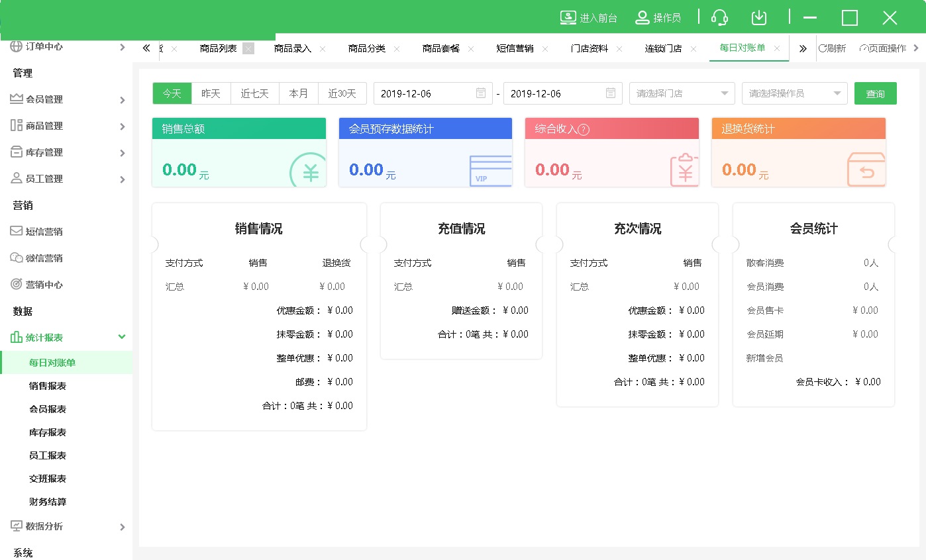Click the 短信营销 envelope icon
Viewport: 926px width, 560px height.
coord(17,232)
